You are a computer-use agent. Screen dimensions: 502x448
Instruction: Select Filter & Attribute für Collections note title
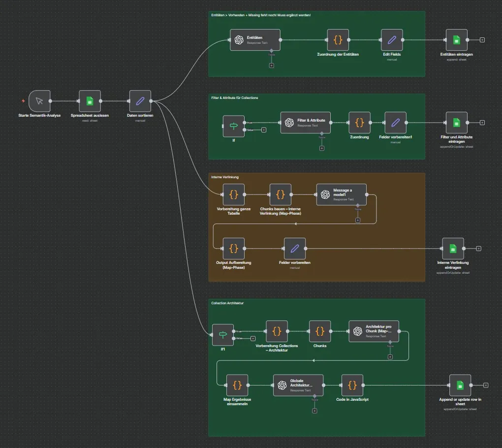[x=235, y=97]
